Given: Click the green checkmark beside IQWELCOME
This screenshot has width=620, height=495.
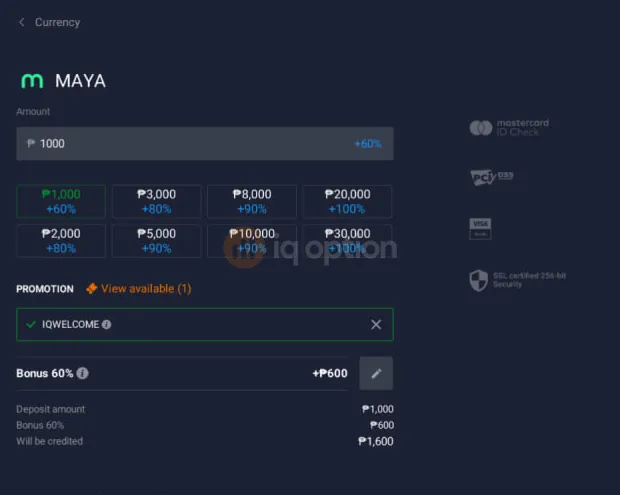Looking at the screenshot, I should click(x=30, y=325).
